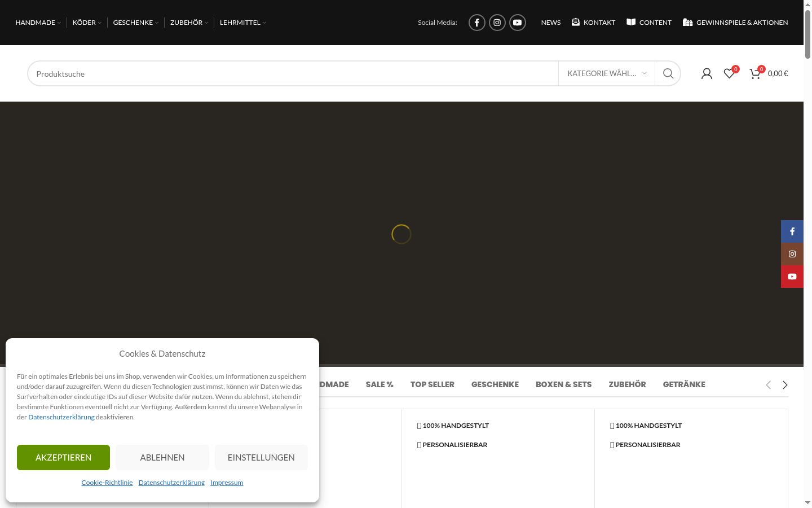Open the wishlist heart icon
Image resolution: width=812 pixels, height=508 pixels.
click(730, 73)
